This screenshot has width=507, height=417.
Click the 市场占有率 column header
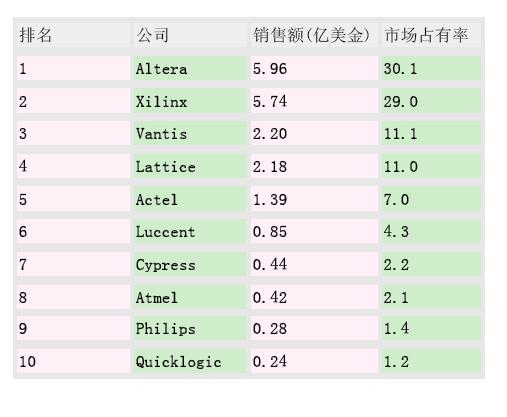431,35
